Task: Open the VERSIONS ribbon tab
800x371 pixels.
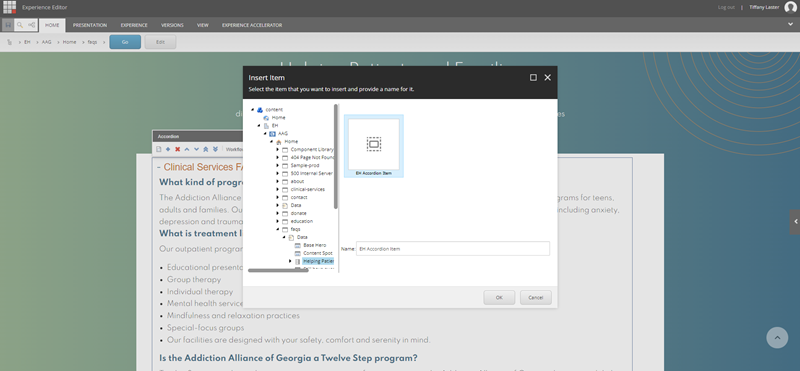Action: [172, 25]
